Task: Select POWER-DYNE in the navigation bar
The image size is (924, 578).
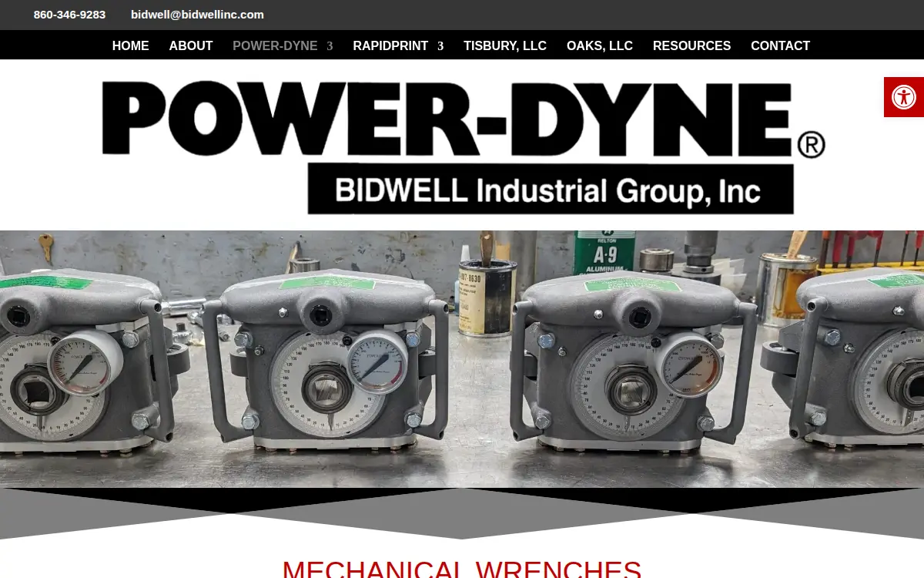Action: point(275,45)
